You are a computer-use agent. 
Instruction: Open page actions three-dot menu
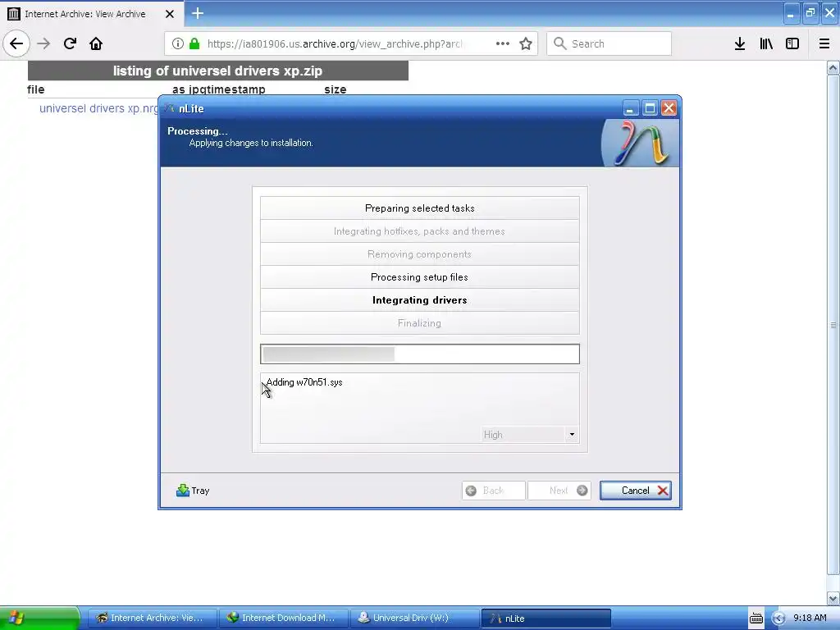(x=503, y=43)
